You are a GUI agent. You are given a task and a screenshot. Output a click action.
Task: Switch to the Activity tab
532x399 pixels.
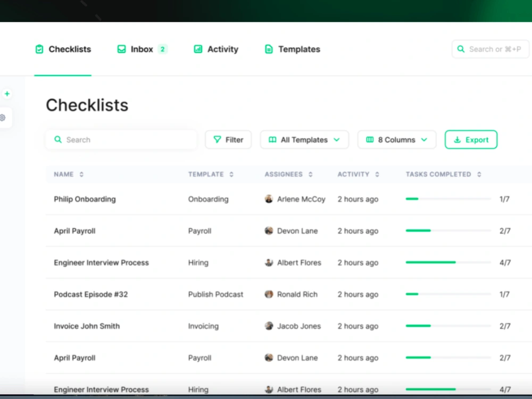(x=216, y=49)
